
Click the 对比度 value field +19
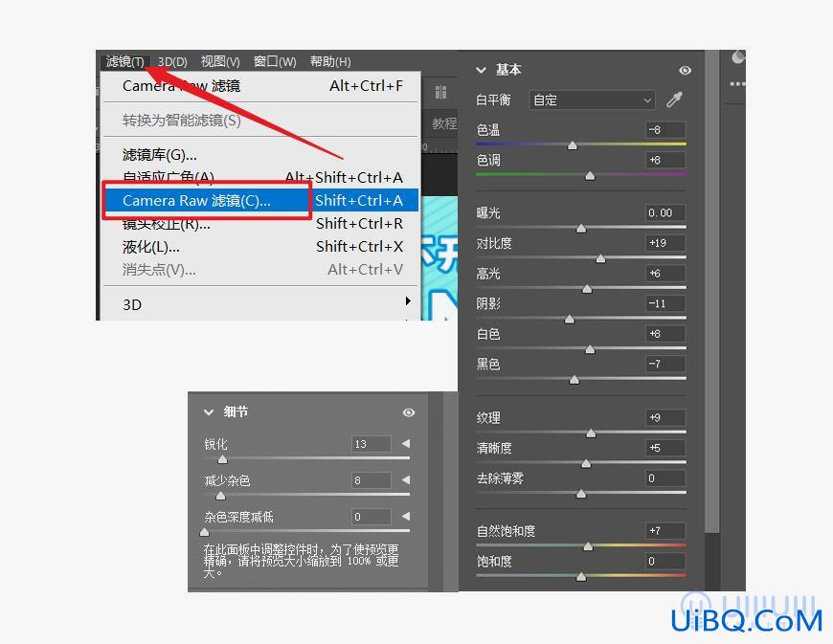tap(665, 243)
